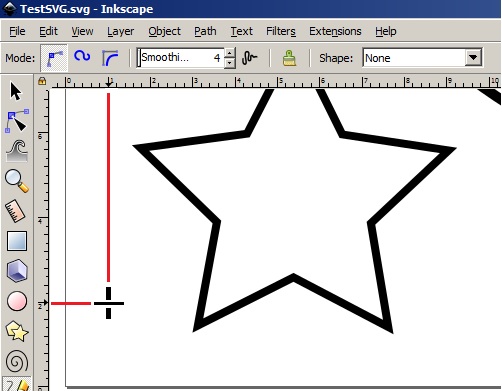
Task: Select the 3D Box tool
Action: [x=17, y=270]
